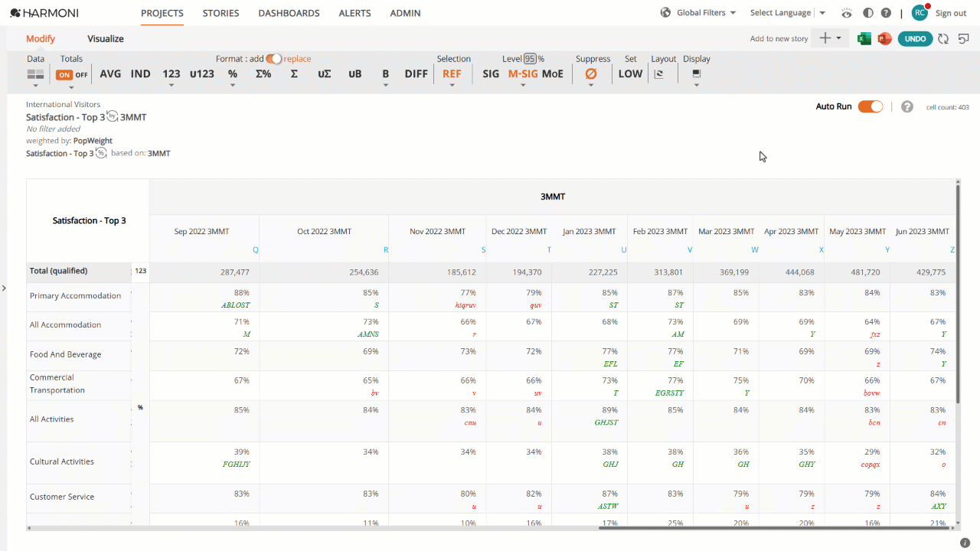This screenshot has height=551, width=980.
Task: Switch to the Visualize tab
Action: [105, 38]
